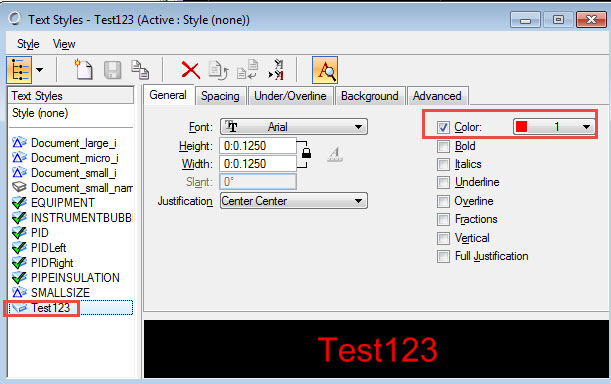
Task: Expand the list view arrow beside tree icon
Action: tap(39, 70)
